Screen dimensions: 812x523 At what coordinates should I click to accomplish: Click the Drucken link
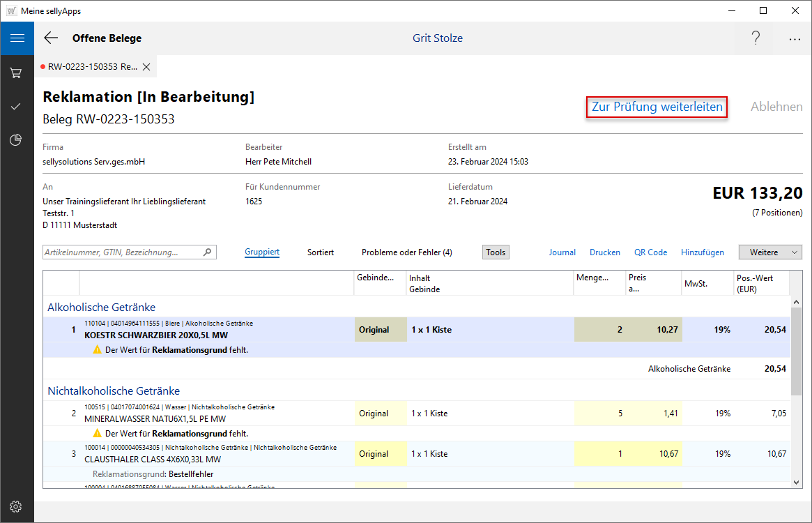click(x=604, y=252)
